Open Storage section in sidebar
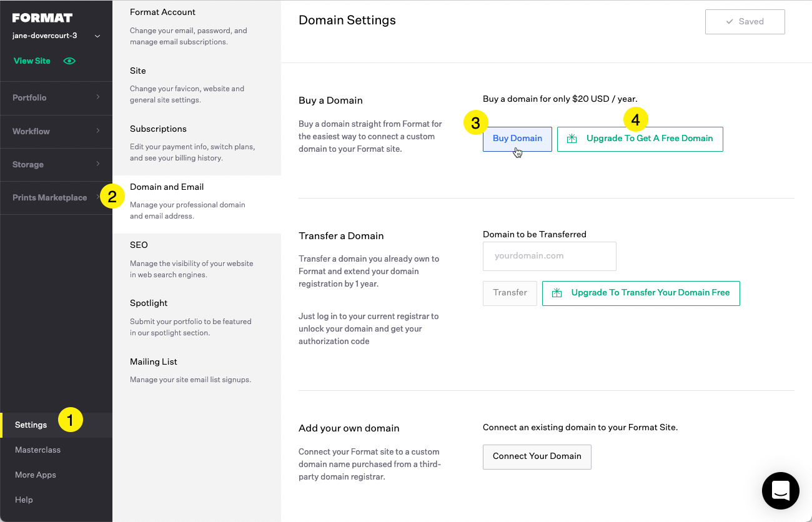This screenshot has height=522, width=812. (56, 165)
